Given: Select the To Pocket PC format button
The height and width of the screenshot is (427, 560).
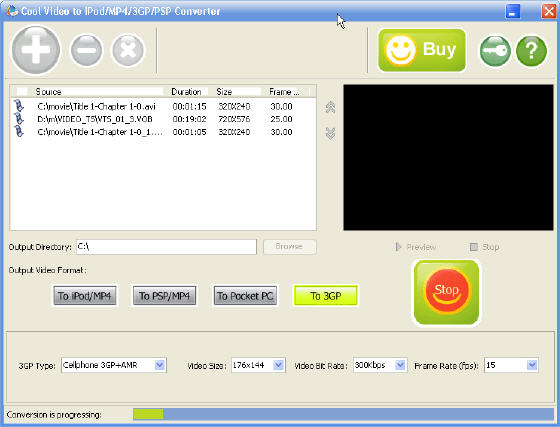Looking at the screenshot, I should (x=245, y=296).
